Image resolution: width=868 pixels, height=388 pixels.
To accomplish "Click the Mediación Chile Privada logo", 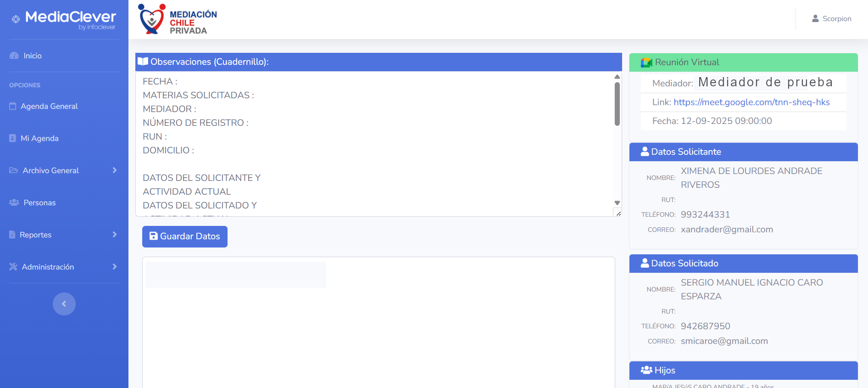I will [x=178, y=19].
